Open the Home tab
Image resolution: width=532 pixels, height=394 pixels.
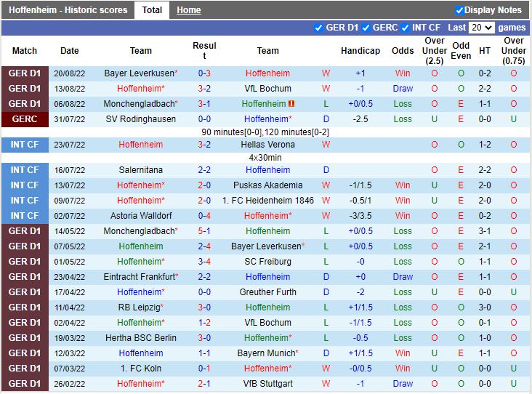pos(189,10)
